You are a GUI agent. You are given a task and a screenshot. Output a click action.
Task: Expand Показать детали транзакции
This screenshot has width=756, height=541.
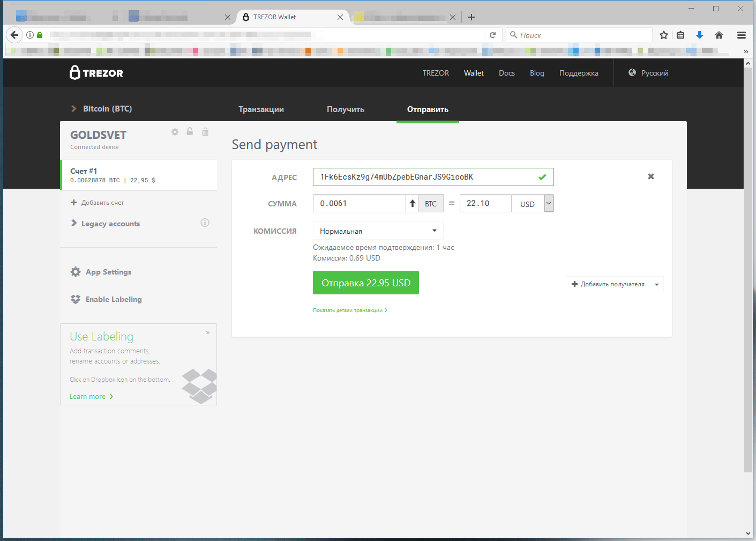[350, 310]
